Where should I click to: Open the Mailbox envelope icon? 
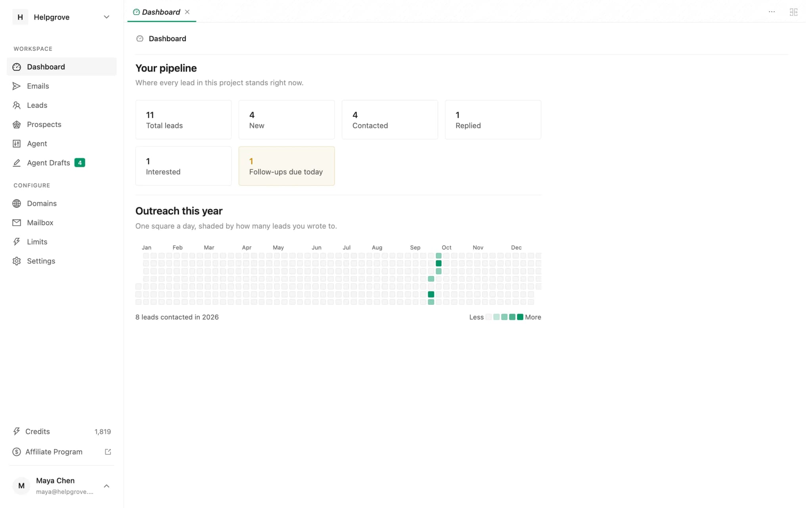tap(17, 223)
